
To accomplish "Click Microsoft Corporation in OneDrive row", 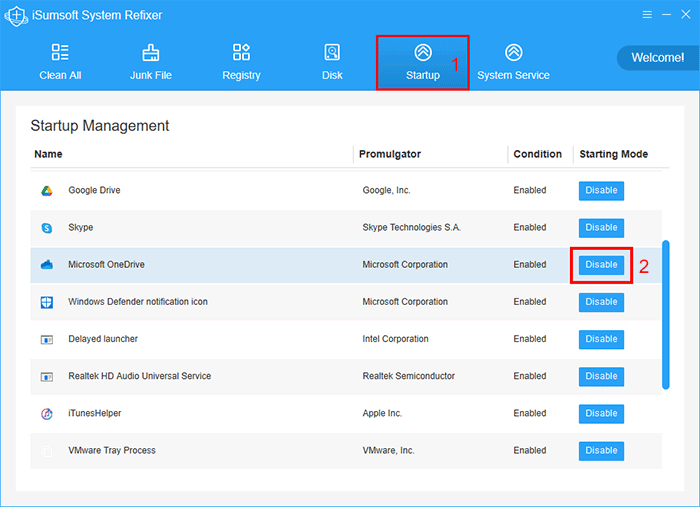I will [x=405, y=265].
